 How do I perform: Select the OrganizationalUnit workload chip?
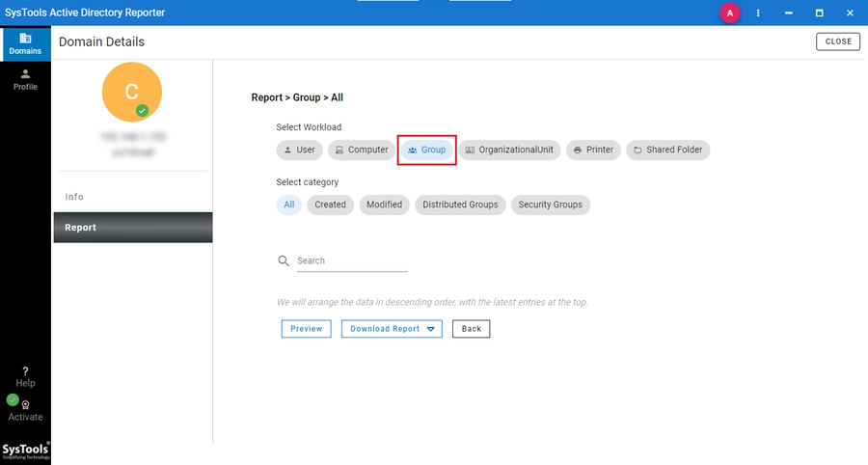509,150
